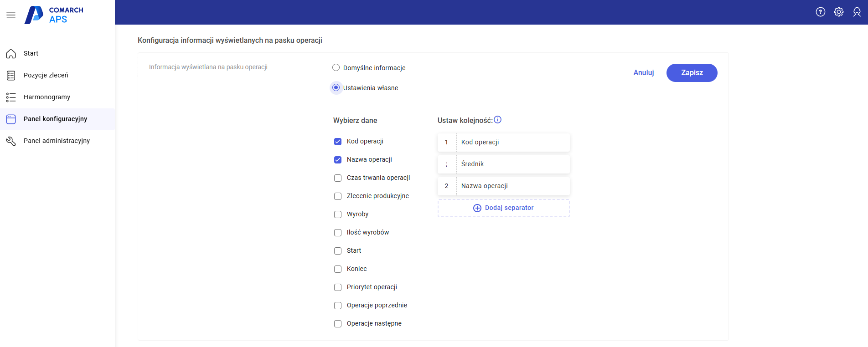Screen dimensions: 868x347
Task: Open Harmonogramy in the sidebar menu
Action: click(x=47, y=97)
